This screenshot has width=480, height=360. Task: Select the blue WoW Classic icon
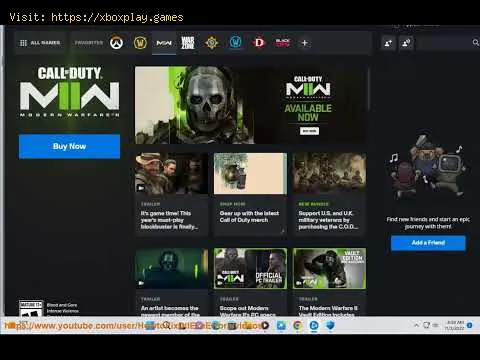(235, 43)
